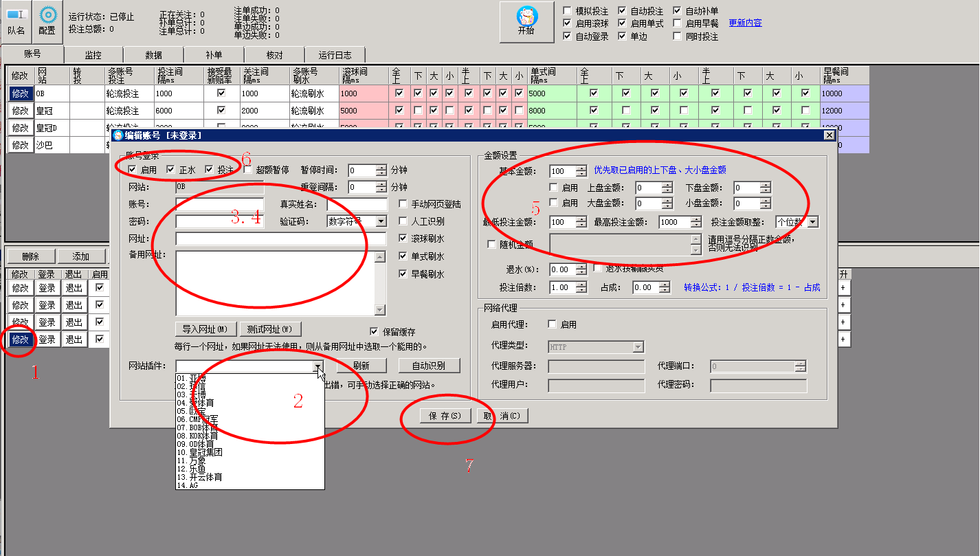980x556 pixels.
Task: Increase the 最高投注金额 spinner value
Action: point(696,219)
